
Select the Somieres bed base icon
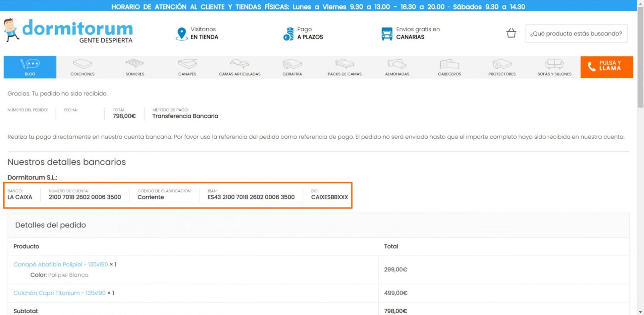135,63
